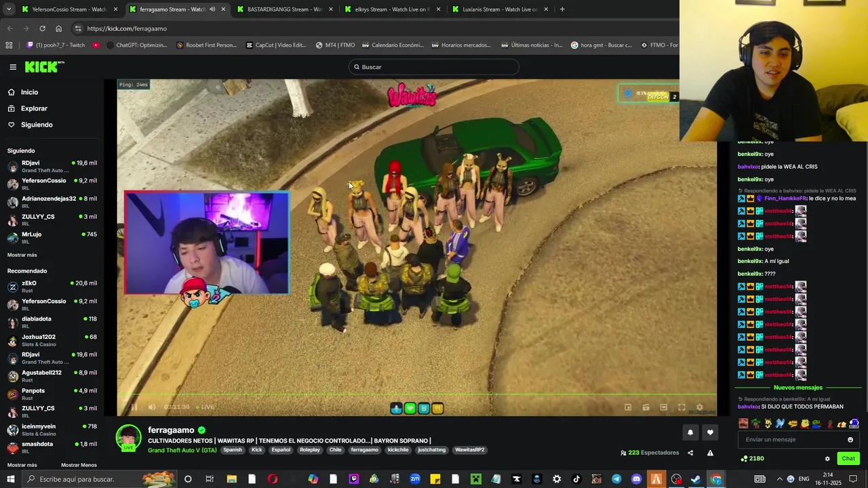Open smashdota recommended channel
The width and height of the screenshot is (868, 488).
coord(52,447)
